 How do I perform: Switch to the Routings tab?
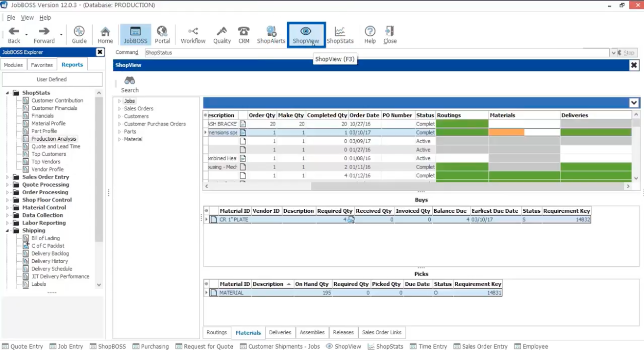217,332
